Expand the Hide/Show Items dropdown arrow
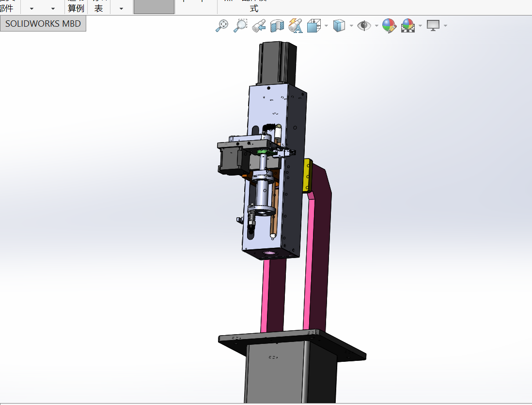The image size is (532, 405). pos(376,26)
